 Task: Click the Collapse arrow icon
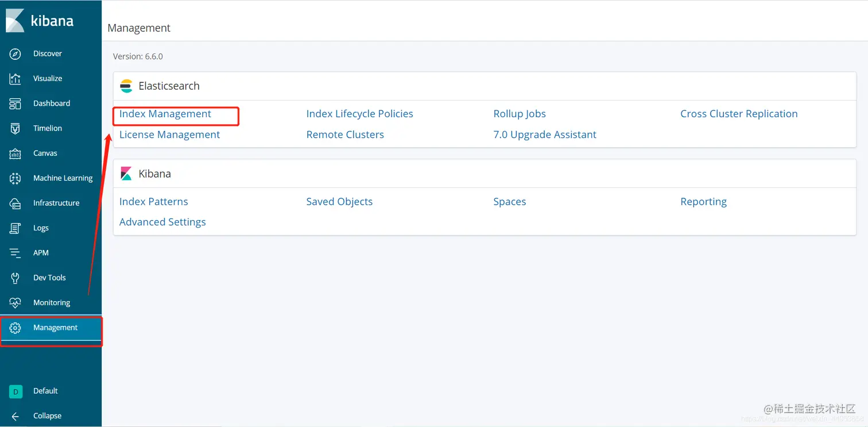[x=15, y=416]
